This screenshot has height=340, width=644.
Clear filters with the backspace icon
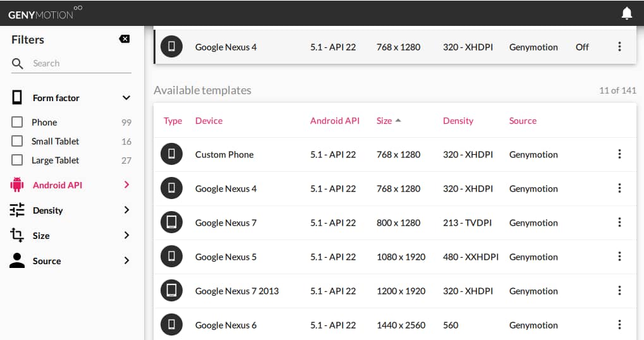[x=124, y=39]
